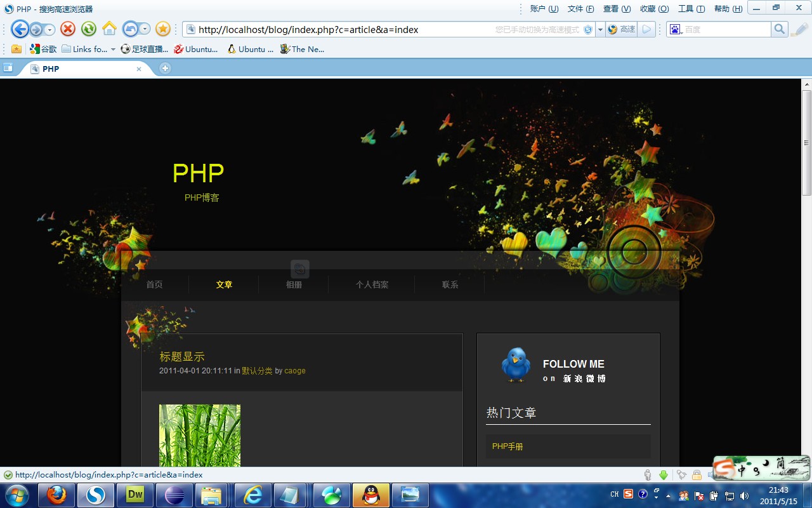Select the PHP browser tab

click(x=86, y=69)
